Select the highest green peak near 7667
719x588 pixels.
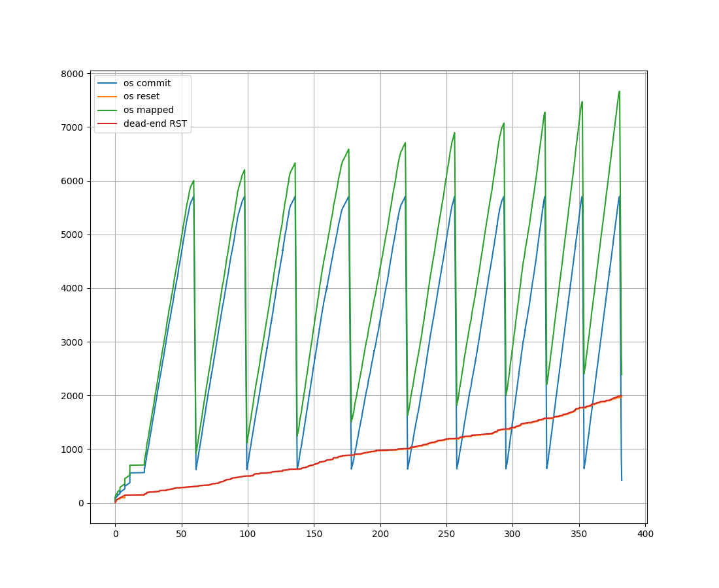[620, 92]
